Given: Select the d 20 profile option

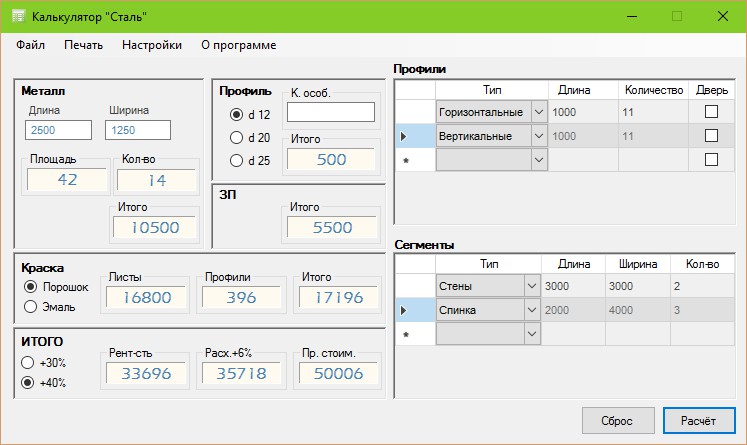Looking at the screenshot, I should click(237, 138).
